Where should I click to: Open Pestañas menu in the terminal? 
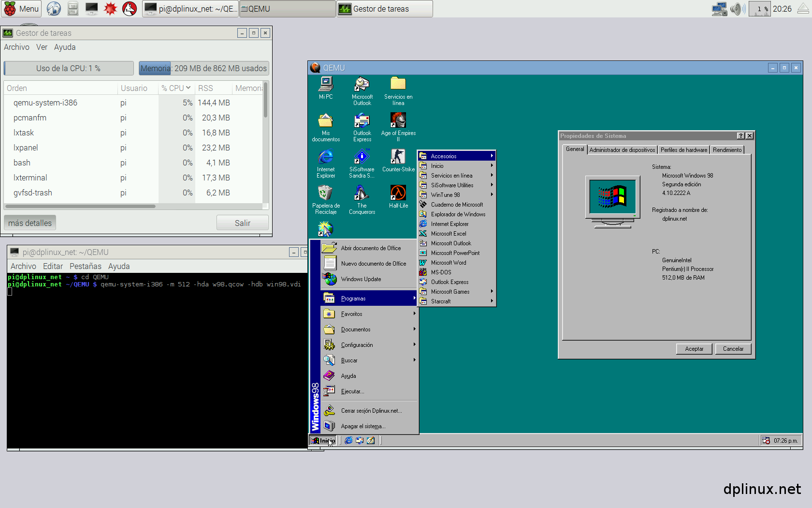tap(86, 266)
